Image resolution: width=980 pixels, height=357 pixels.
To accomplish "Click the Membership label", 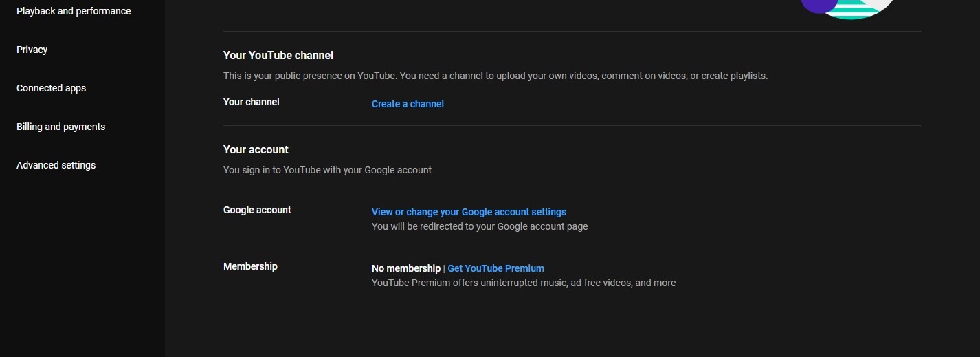I will click(250, 266).
